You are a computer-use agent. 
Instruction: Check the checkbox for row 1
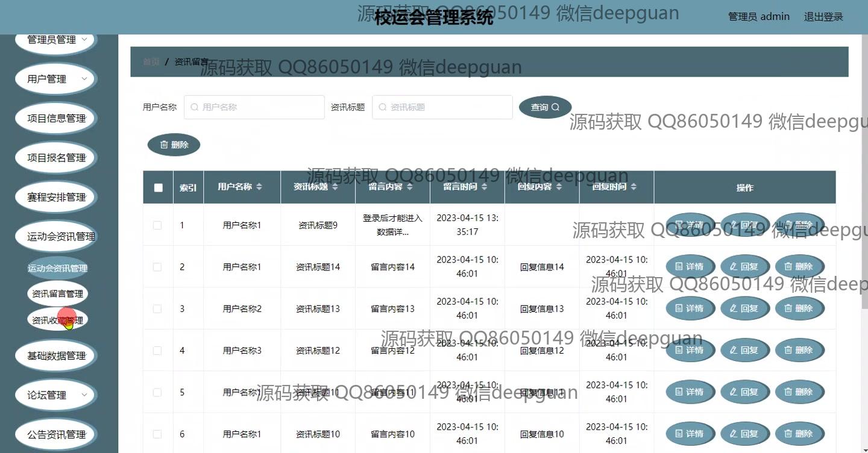click(157, 225)
